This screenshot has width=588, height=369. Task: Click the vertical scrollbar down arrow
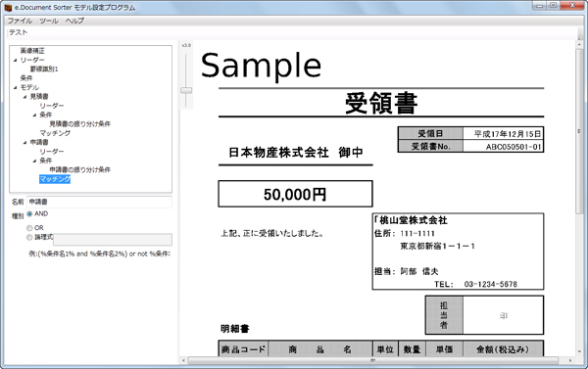pyautogui.click(x=579, y=351)
